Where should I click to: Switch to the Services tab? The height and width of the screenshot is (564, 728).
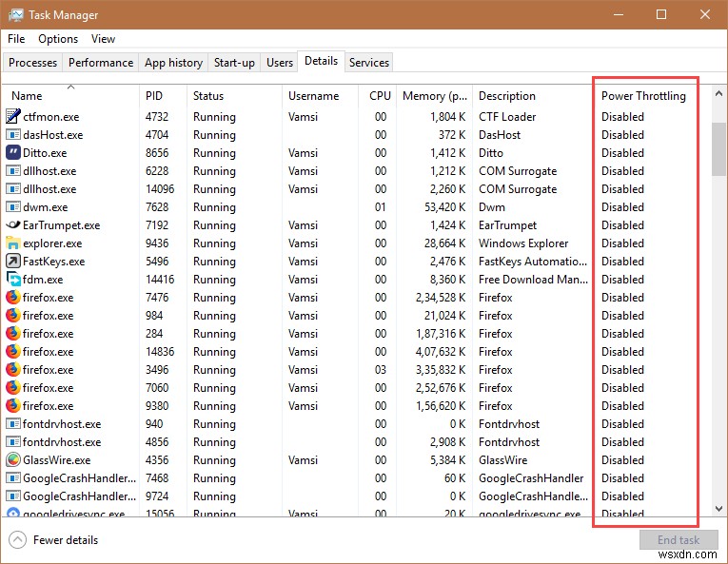[x=368, y=62]
